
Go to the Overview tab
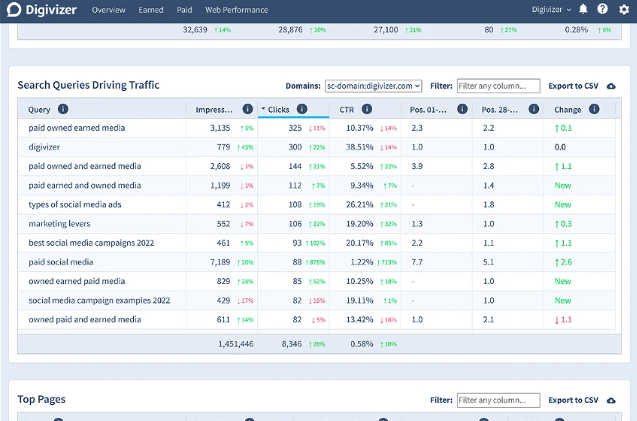(x=109, y=10)
